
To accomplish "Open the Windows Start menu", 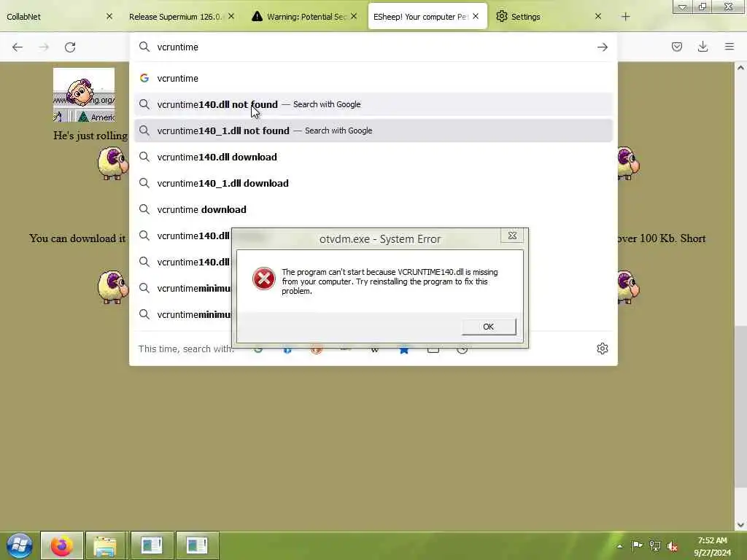I will point(19,545).
